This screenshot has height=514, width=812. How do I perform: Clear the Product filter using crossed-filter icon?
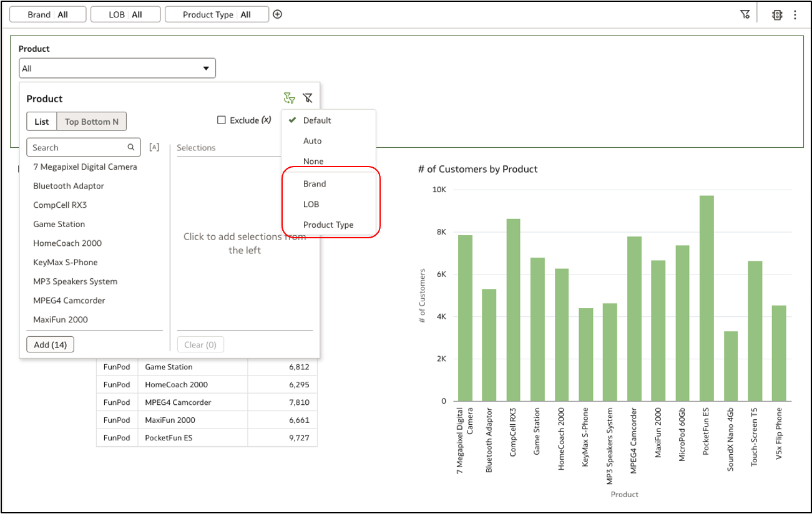tap(306, 97)
